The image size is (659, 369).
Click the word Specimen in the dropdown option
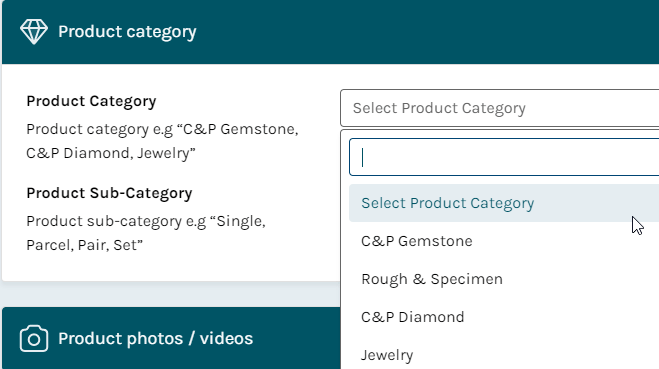(467, 279)
